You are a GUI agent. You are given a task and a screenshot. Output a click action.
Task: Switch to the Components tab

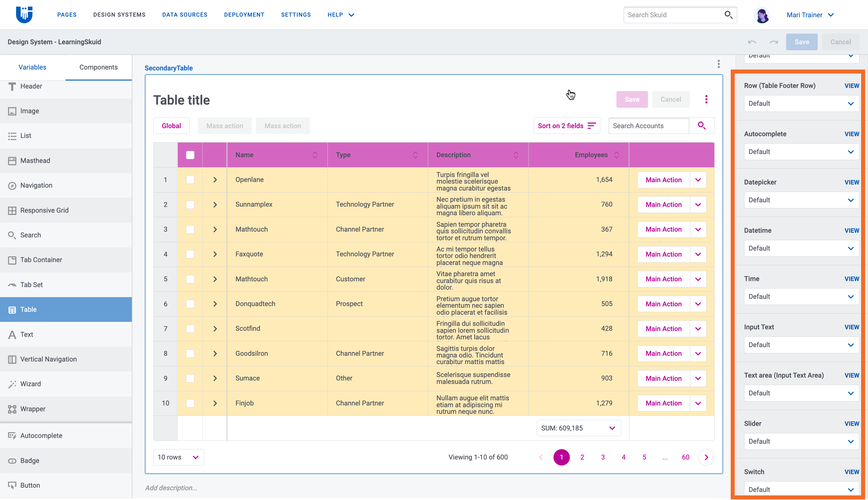point(99,67)
